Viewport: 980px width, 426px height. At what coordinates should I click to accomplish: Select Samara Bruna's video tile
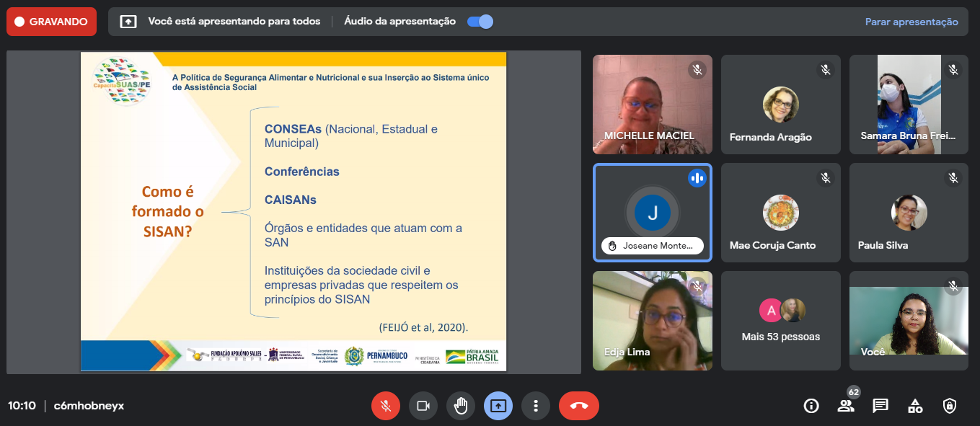coord(909,105)
